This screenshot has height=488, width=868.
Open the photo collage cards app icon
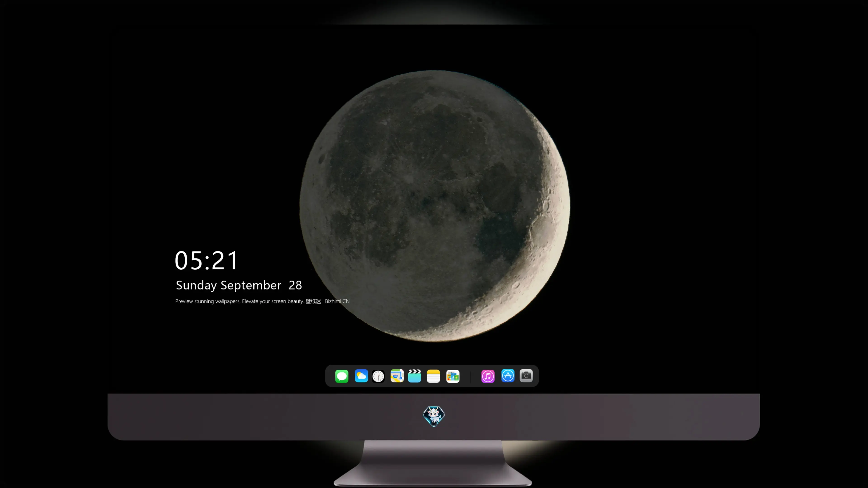point(453,376)
